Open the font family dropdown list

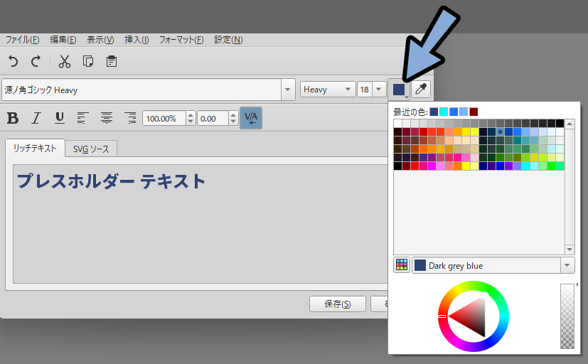pyautogui.click(x=288, y=90)
